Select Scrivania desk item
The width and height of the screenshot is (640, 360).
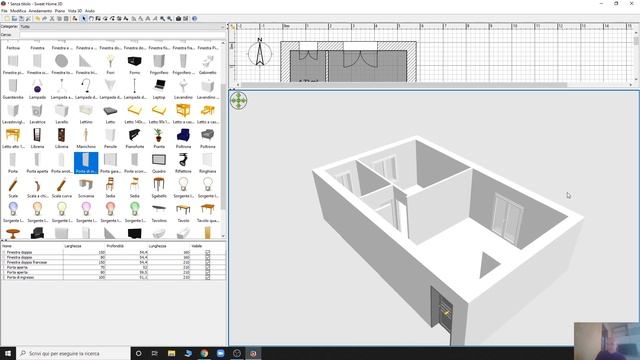[x=86, y=187]
